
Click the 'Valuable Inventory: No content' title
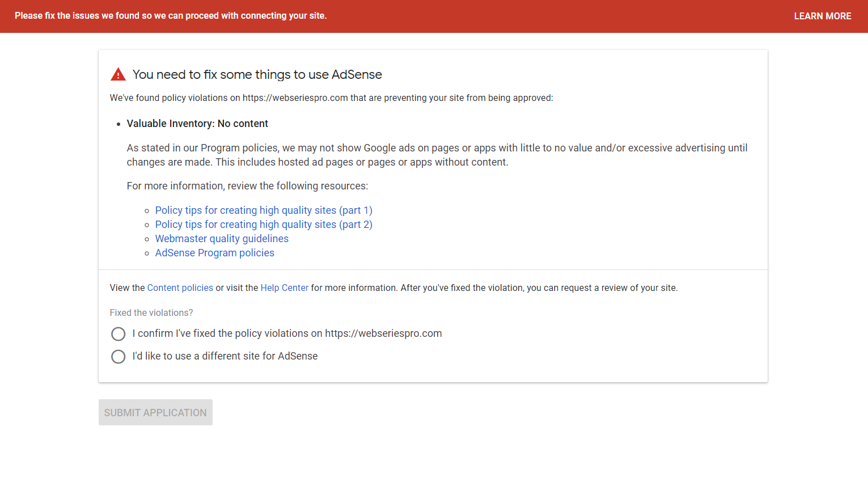point(197,124)
